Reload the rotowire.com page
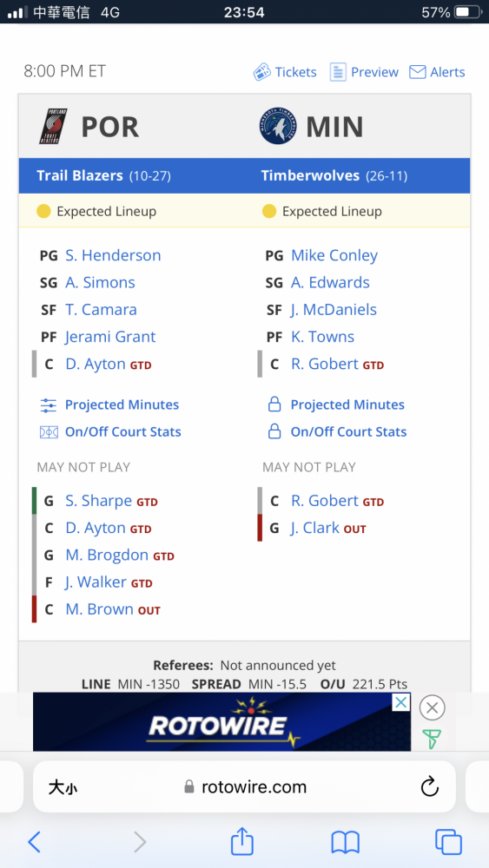This screenshot has height=868, width=489. pos(429,786)
